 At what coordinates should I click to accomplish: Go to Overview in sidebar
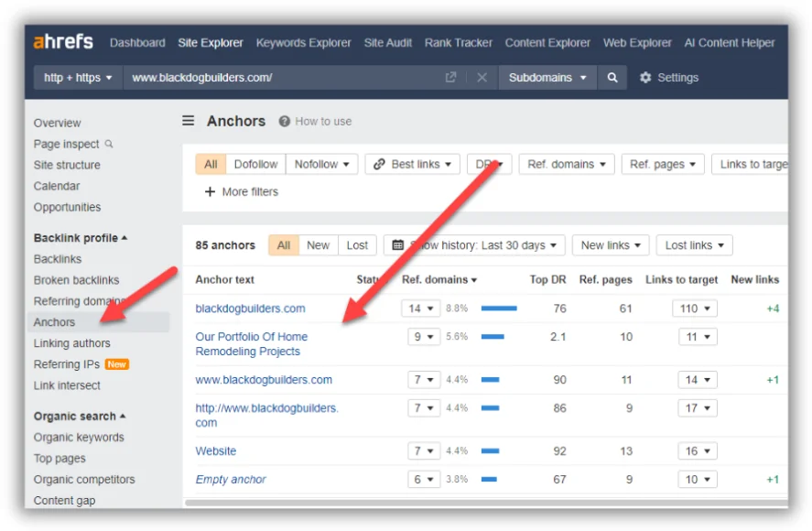click(57, 123)
